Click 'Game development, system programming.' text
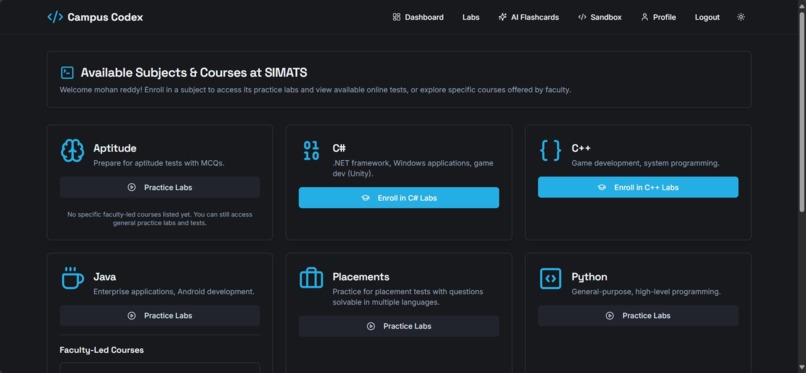The width and height of the screenshot is (806, 373). pos(645,163)
